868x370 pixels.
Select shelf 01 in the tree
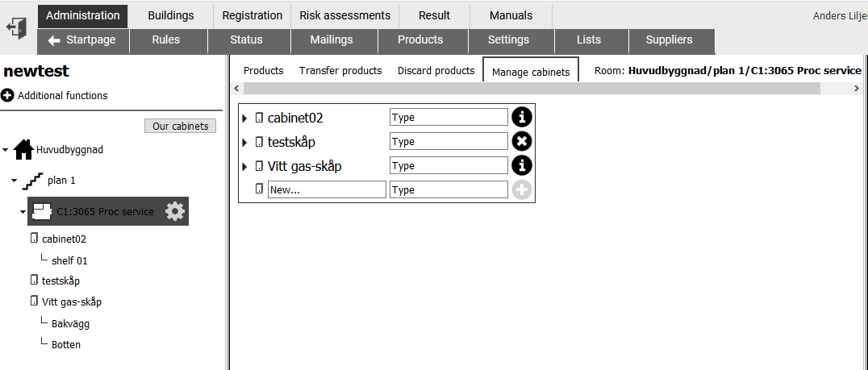coord(69,261)
